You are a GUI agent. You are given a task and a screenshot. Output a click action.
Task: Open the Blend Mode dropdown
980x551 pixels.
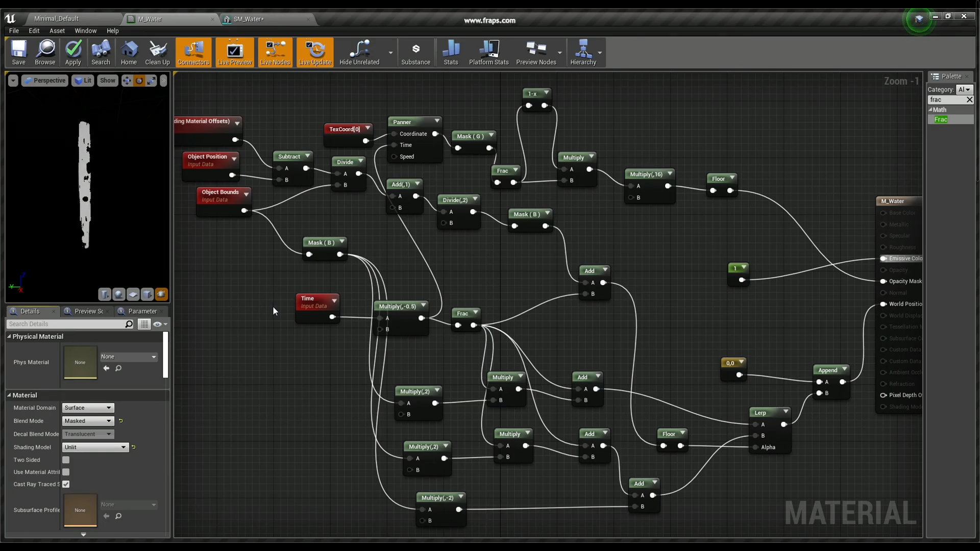[x=88, y=421]
